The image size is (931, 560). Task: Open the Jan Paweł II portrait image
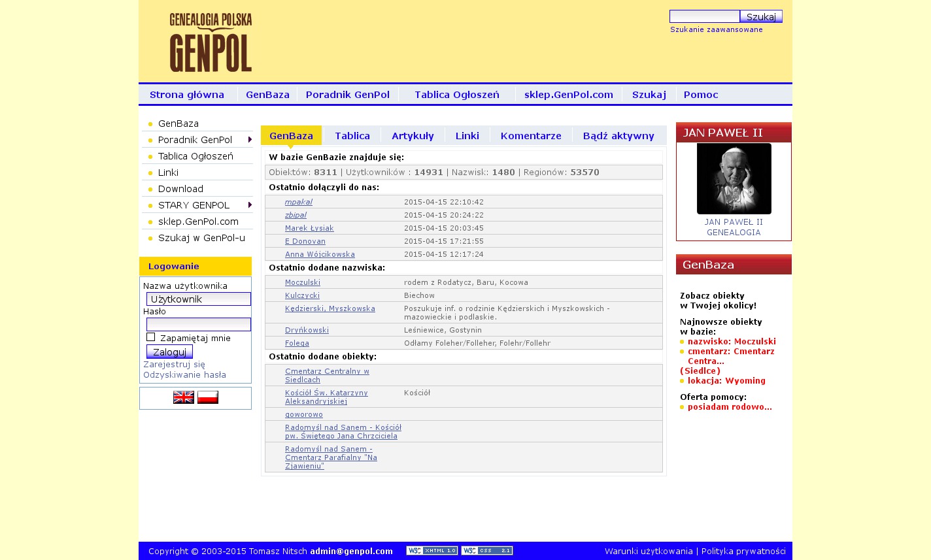tap(734, 178)
